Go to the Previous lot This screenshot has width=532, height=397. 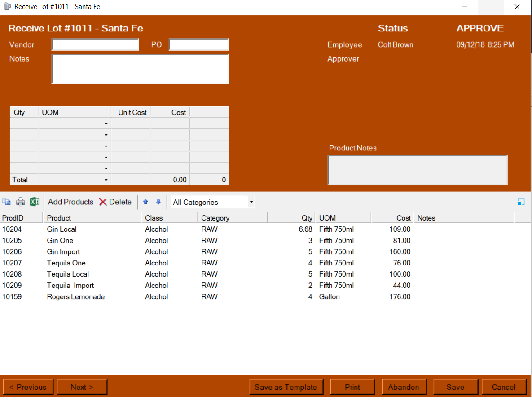point(28,387)
